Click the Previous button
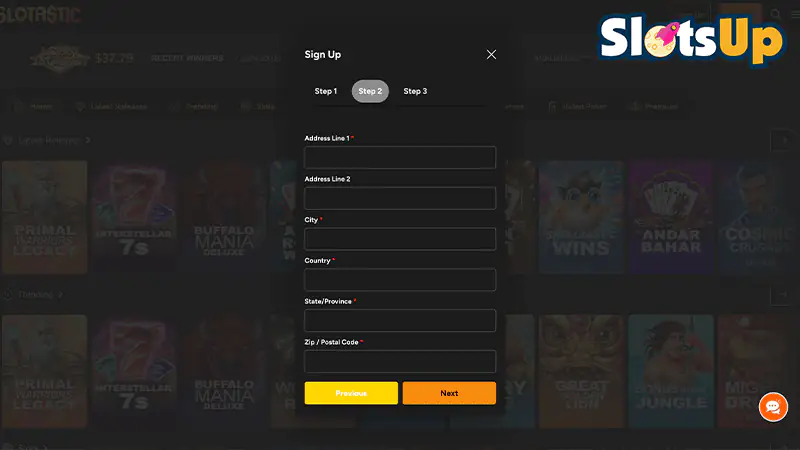Image resolution: width=800 pixels, height=450 pixels. click(351, 393)
